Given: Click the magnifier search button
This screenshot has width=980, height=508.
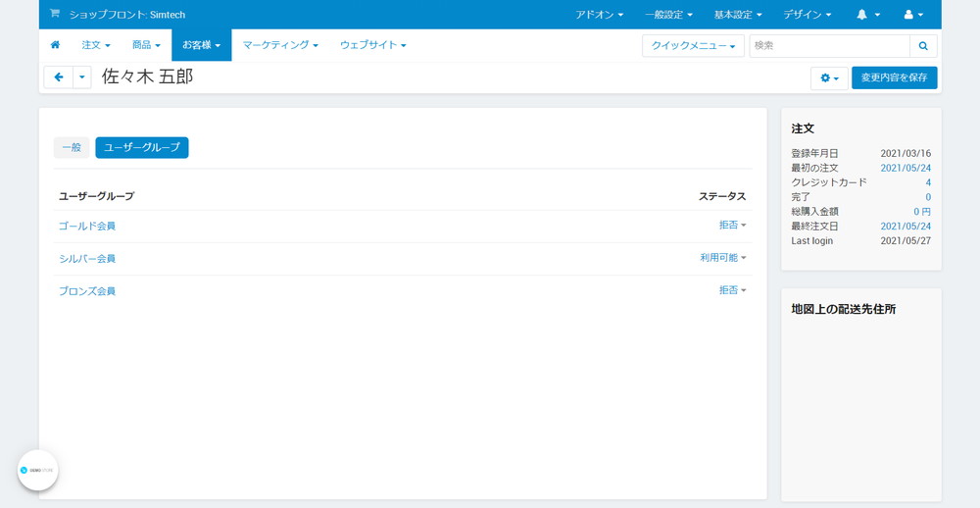Looking at the screenshot, I should pos(923,46).
